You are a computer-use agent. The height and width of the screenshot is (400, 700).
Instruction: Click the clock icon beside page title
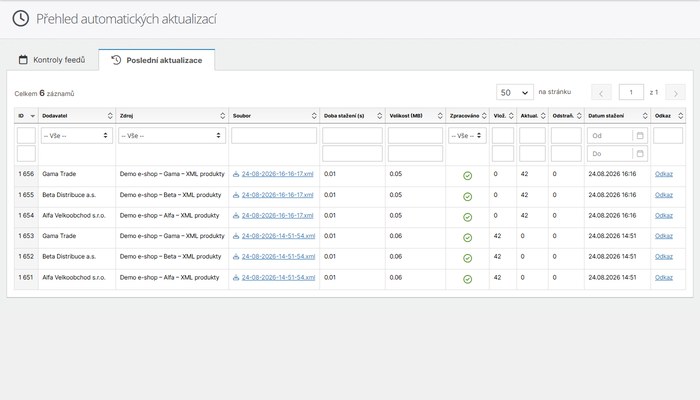pos(21,19)
